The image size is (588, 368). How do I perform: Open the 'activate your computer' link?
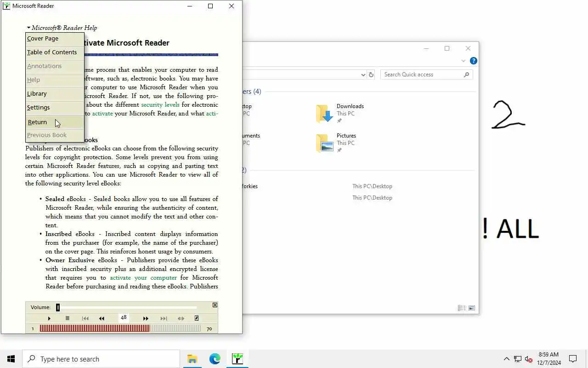(143, 277)
